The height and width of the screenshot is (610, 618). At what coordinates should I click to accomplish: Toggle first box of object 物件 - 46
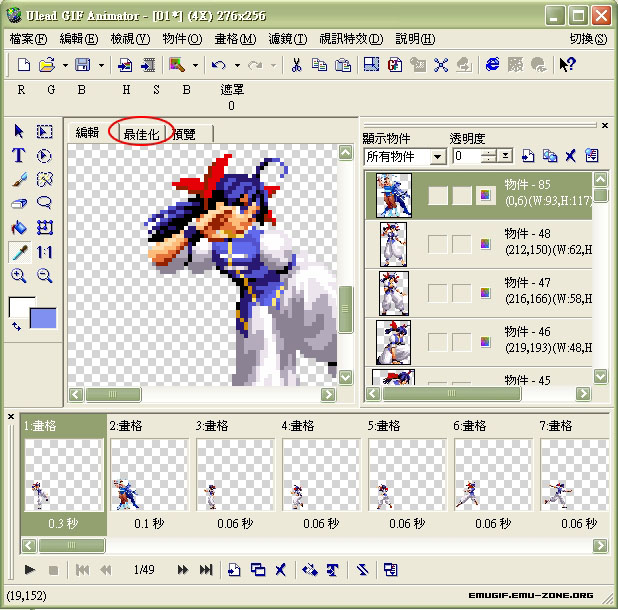tap(437, 342)
